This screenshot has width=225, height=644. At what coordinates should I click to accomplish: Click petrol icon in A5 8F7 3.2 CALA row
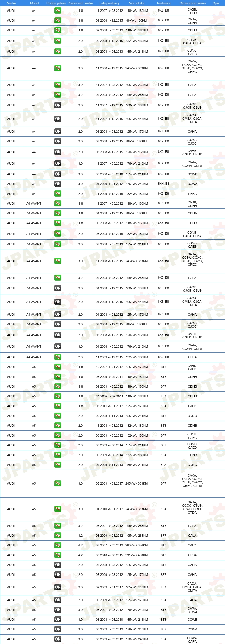point(58,536)
